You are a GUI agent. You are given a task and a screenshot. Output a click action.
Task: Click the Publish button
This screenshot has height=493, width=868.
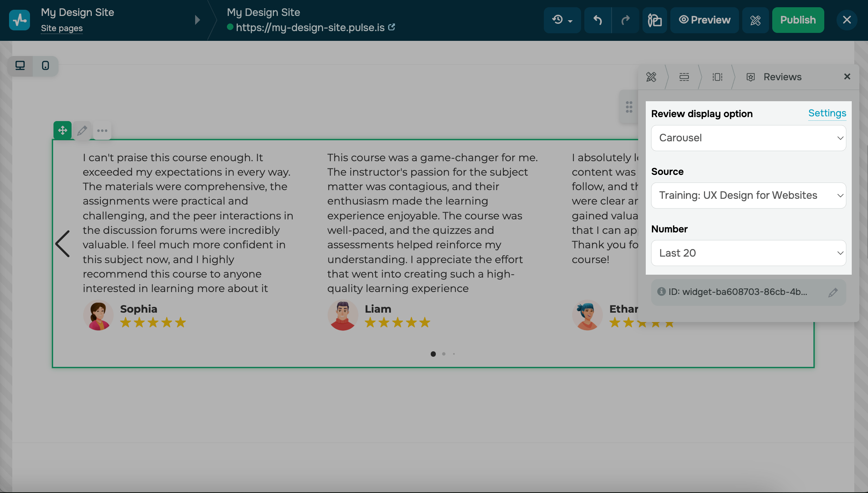[x=798, y=20]
